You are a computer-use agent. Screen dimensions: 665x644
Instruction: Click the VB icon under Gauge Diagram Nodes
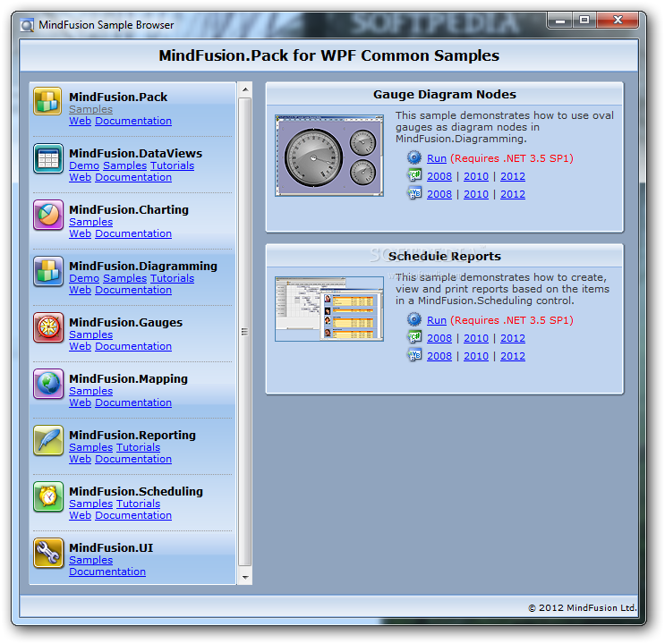(x=413, y=193)
